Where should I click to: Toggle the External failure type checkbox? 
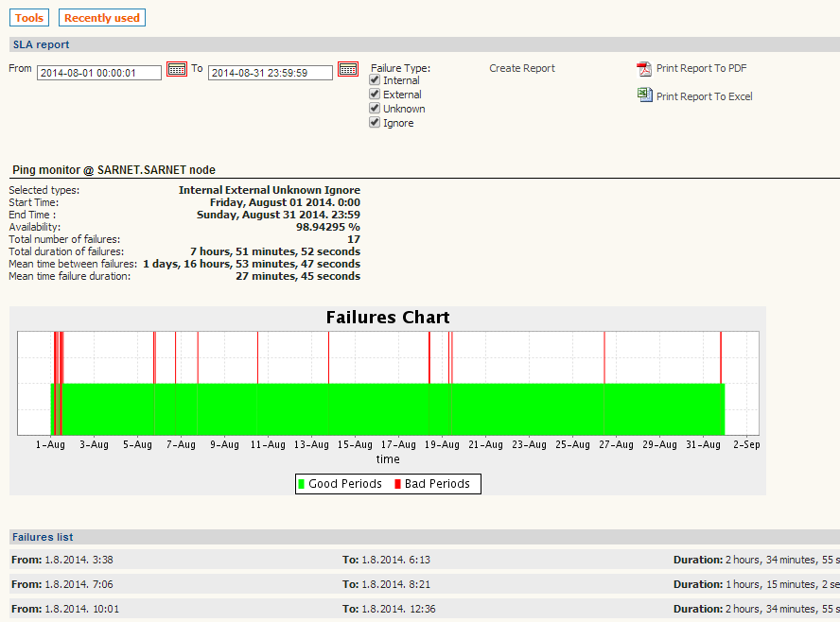click(x=375, y=95)
